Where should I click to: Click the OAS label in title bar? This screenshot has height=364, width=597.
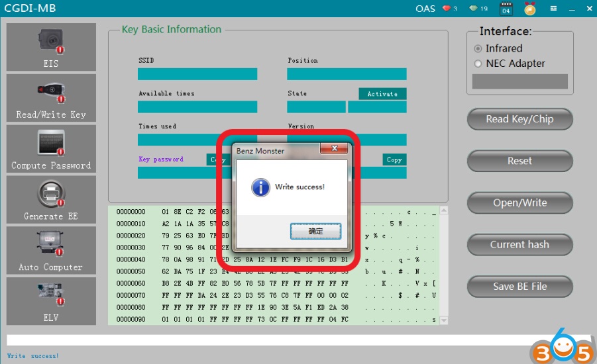(x=425, y=9)
